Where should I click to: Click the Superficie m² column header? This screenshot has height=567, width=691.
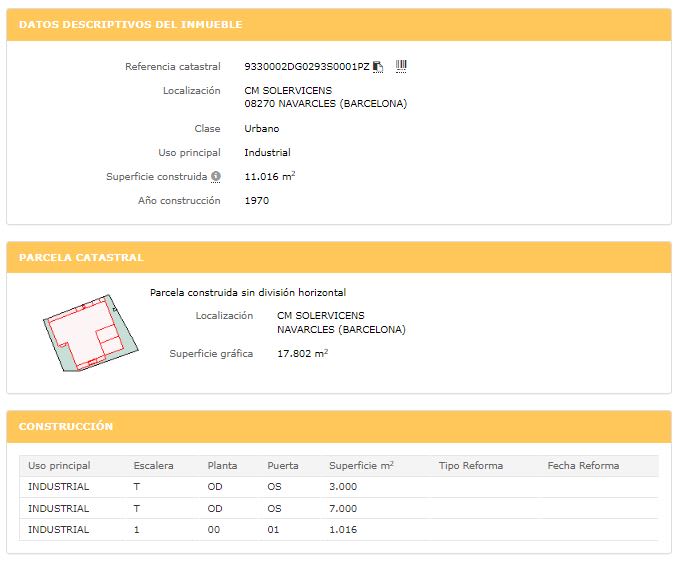pos(361,465)
